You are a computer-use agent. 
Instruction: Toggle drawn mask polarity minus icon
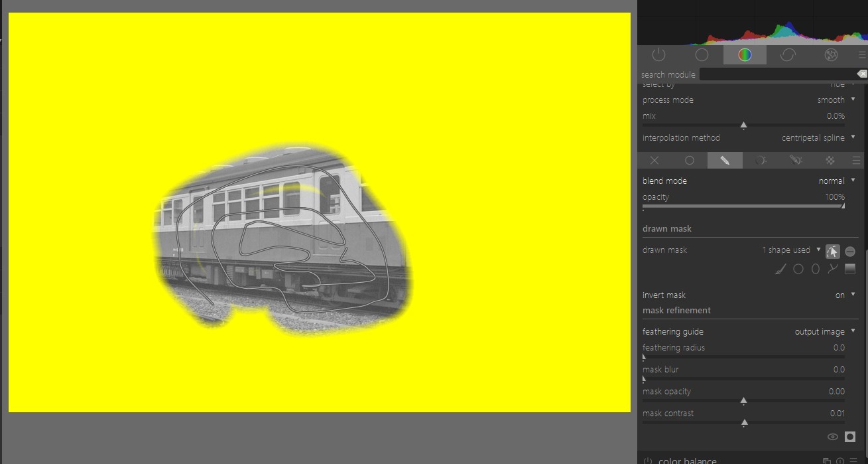click(x=850, y=252)
